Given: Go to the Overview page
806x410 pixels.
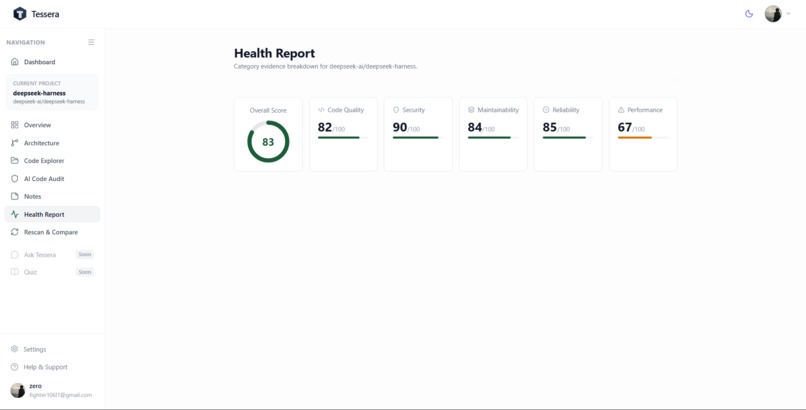Looking at the screenshot, I should click(x=52, y=125).
